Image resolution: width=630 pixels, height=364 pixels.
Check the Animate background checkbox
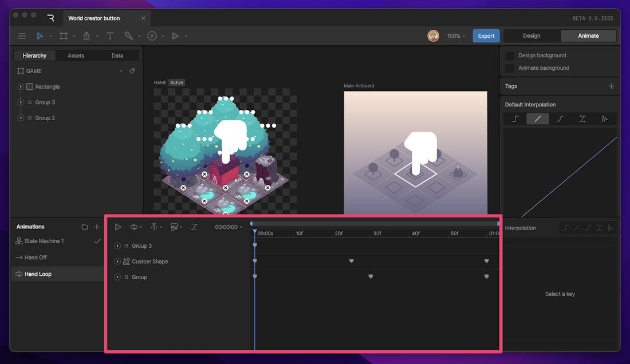tap(509, 68)
